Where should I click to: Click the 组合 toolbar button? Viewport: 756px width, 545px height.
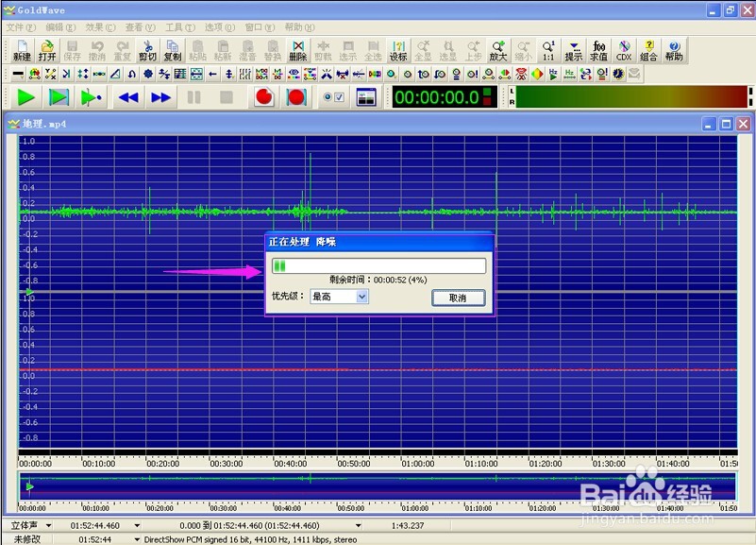[649, 51]
